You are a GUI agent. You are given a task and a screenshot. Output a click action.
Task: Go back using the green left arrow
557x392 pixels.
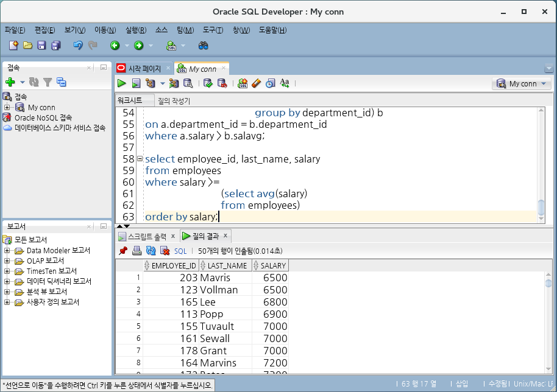[x=115, y=46]
